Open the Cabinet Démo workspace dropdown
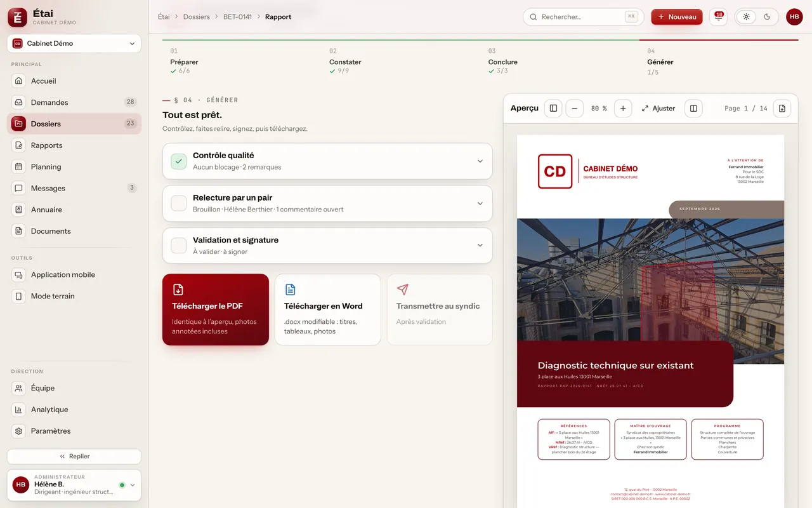The image size is (812, 508). pyautogui.click(x=74, y=44)
